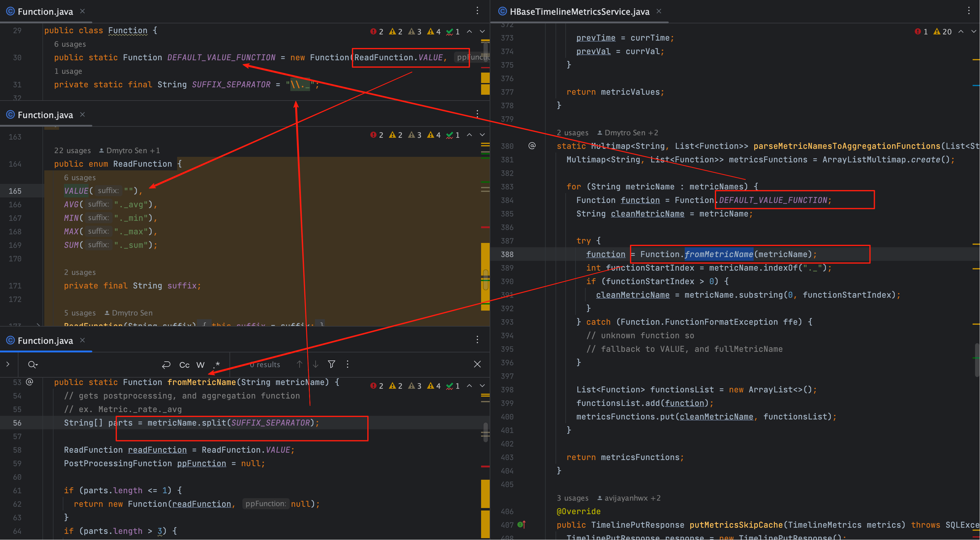Jump to previous problem arrow in HBaseTimelineMetricsService pane
Screen dimensions: 980x540
[961, 32]
